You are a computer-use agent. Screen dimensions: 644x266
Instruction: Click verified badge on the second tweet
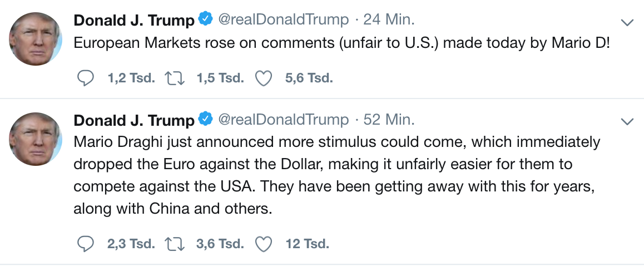[x=205, y=120]
